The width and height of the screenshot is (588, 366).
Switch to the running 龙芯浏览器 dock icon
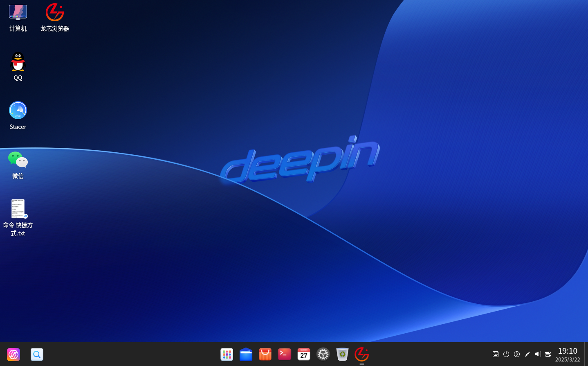tap(362, 355)
